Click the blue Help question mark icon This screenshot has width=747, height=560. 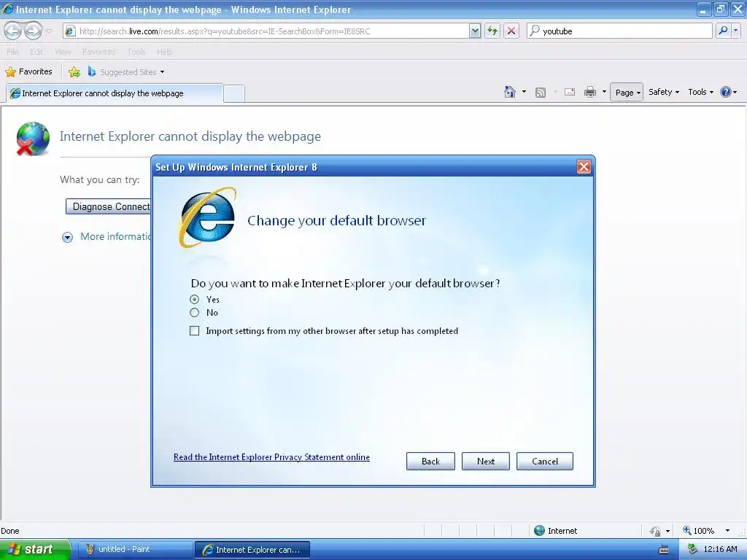(725, 92)
